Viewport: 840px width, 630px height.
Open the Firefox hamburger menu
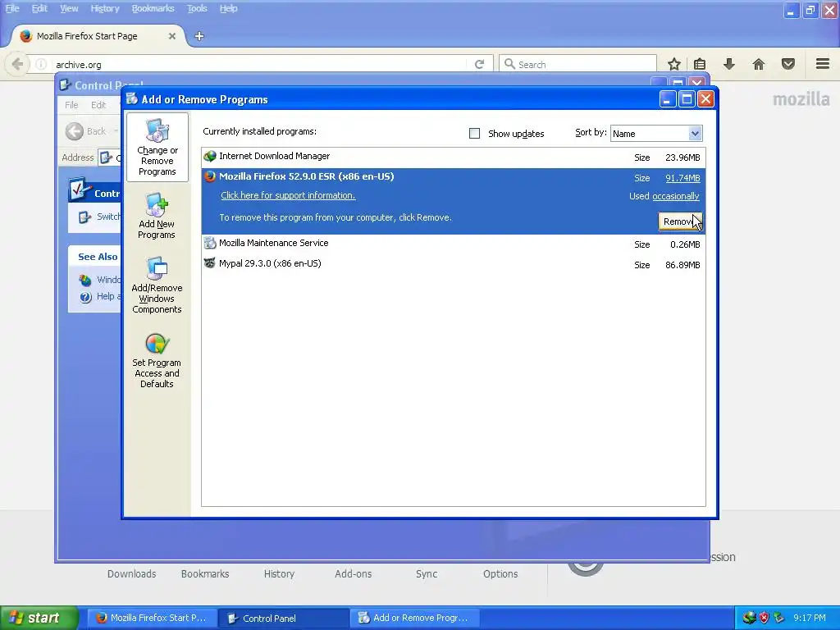(823, 64)
